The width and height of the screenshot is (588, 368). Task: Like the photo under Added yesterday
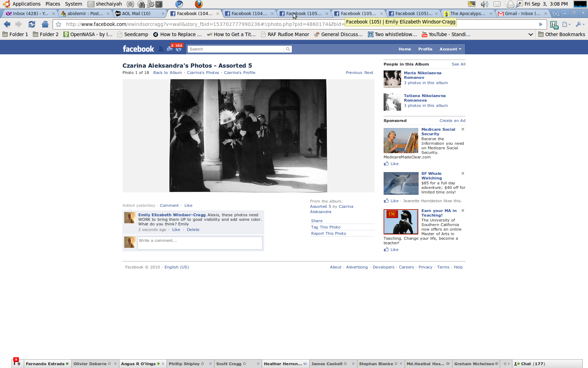(x=188, y=205)
